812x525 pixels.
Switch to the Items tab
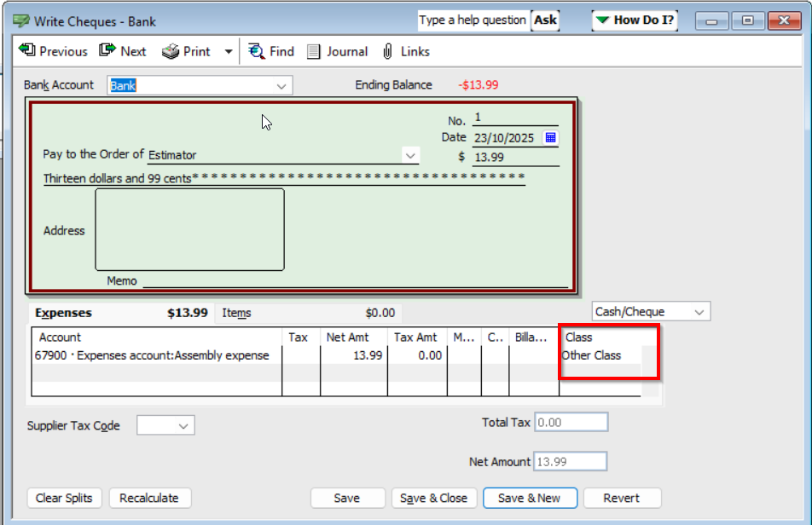tap(308, 313)
